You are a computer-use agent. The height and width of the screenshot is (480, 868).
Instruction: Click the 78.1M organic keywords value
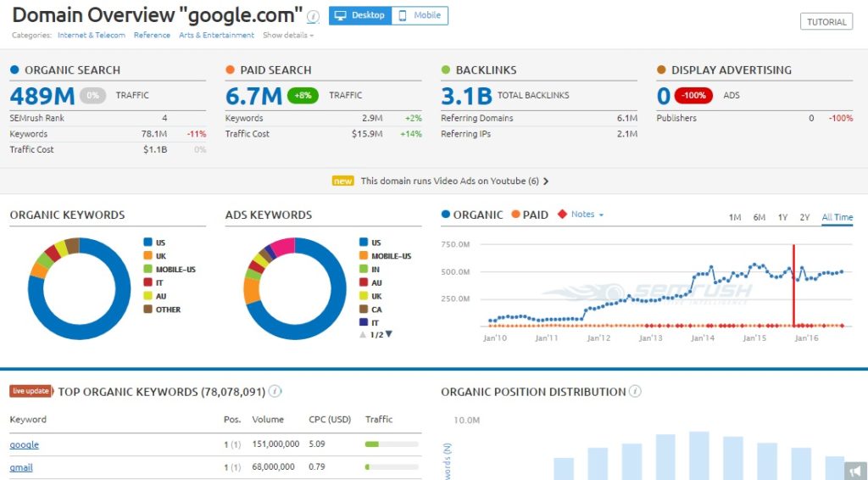[154, 133]
